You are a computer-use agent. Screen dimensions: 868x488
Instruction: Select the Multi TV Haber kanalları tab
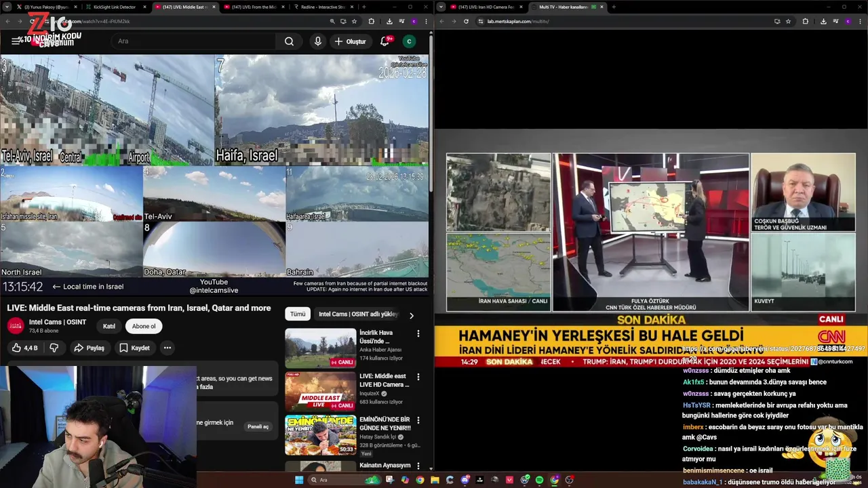click(566, 7)
